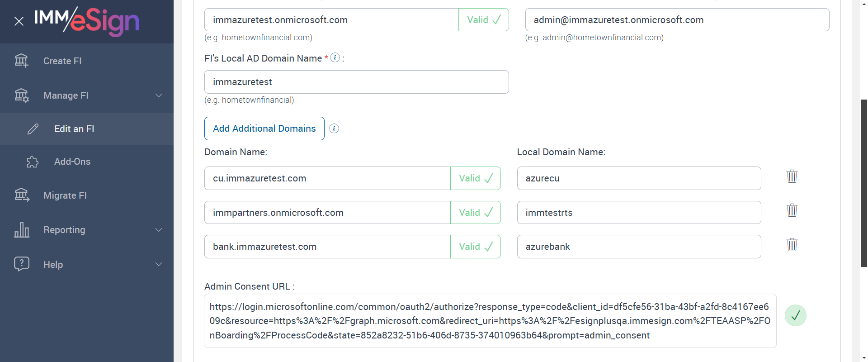Click the Migrate FI sidebar icon
Screen dimensions: 868x362
pyautogui.click(x=21, y=195)
